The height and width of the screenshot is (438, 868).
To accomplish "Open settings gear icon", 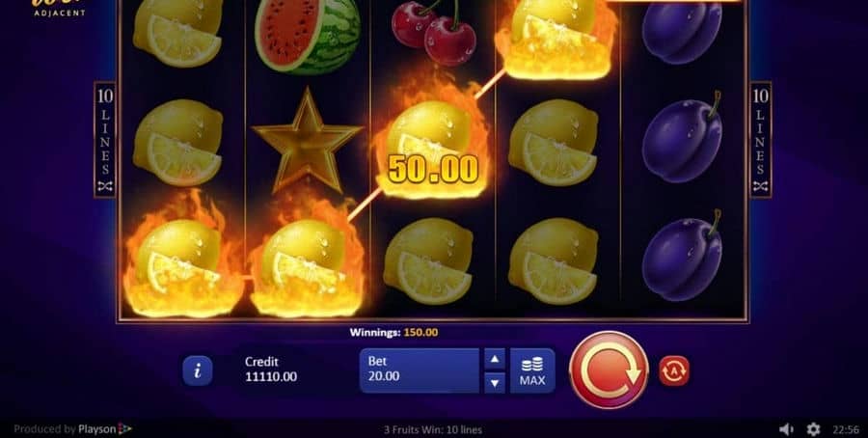I will coord(813,429).
